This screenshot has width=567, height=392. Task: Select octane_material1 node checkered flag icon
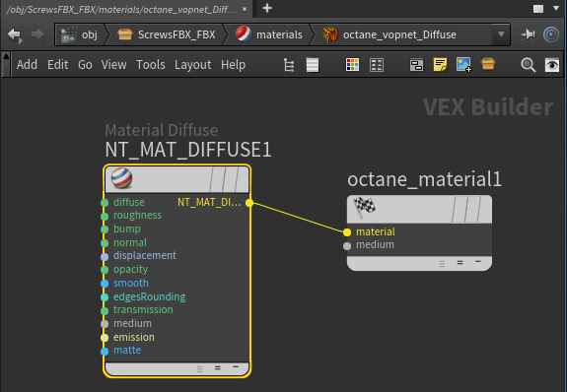point(364,207)
